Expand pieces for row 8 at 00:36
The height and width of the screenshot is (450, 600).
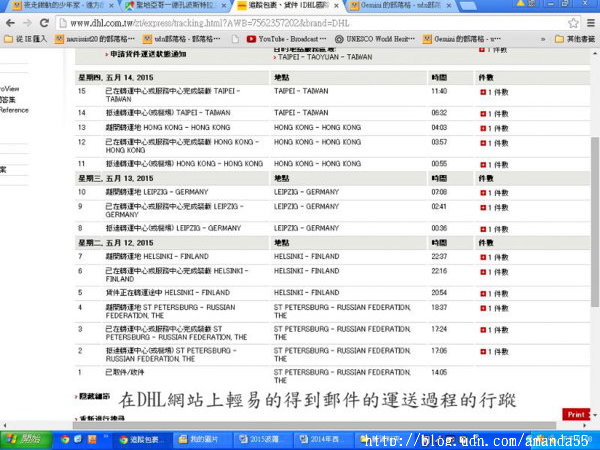tap(483, 230)
